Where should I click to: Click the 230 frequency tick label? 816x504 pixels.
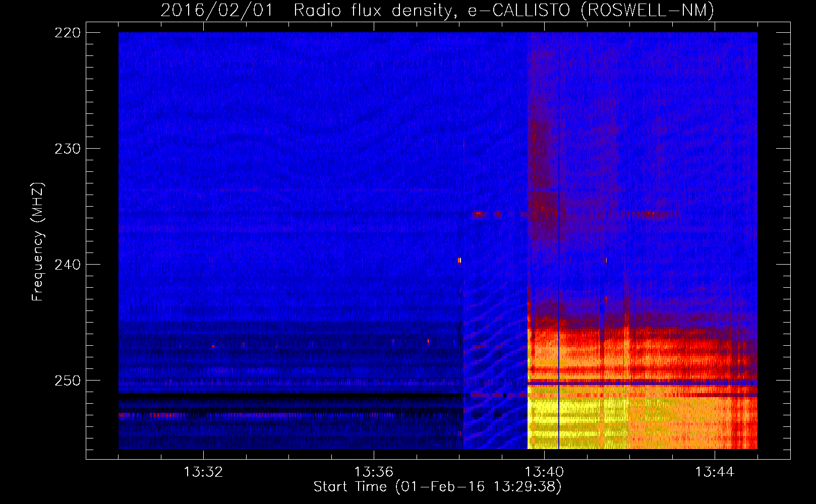coord(68,149)
